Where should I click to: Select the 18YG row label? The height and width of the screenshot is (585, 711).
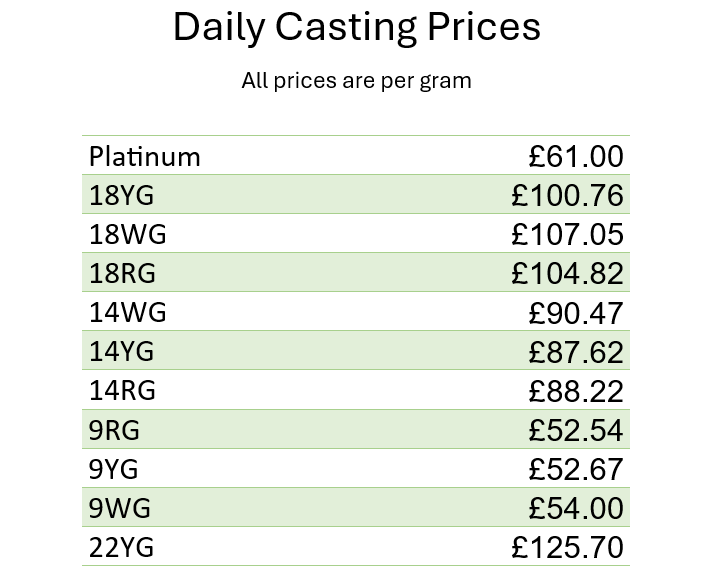[x=122, y=196]
